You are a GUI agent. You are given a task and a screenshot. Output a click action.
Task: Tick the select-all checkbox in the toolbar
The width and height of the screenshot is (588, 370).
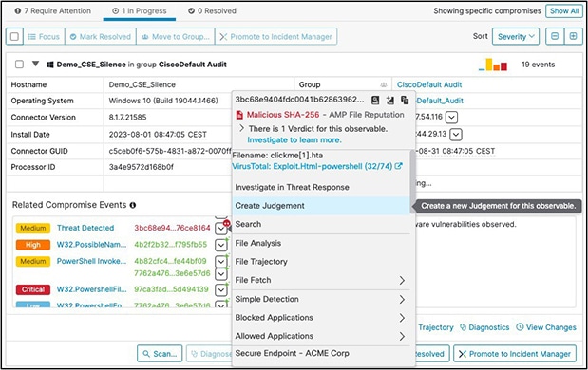point(14,36)
